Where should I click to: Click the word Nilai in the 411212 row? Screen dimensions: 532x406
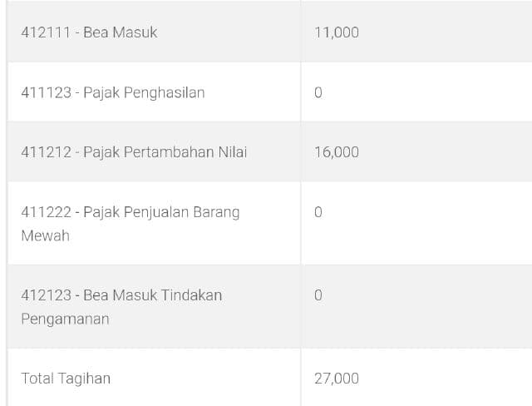tap(232, 152)
